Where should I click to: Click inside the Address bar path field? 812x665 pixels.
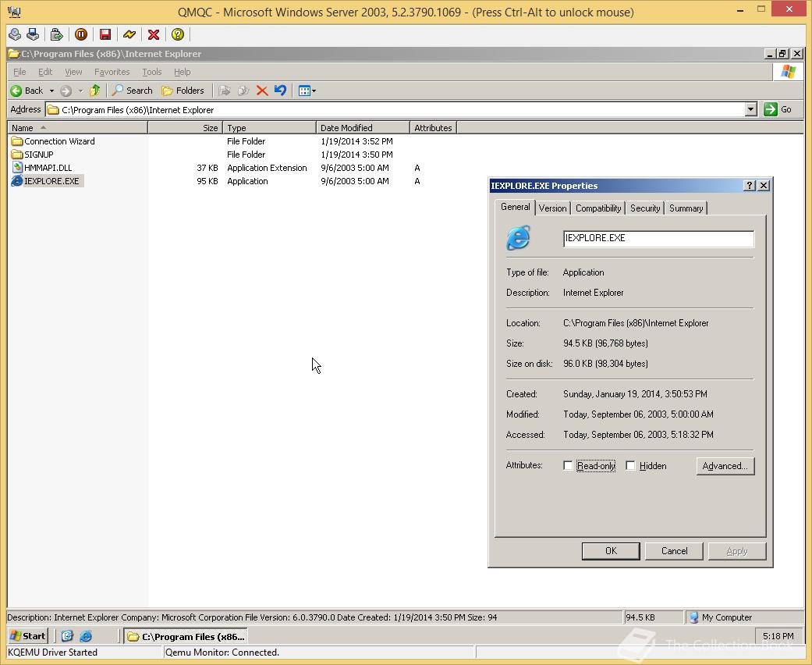[395, 110]
